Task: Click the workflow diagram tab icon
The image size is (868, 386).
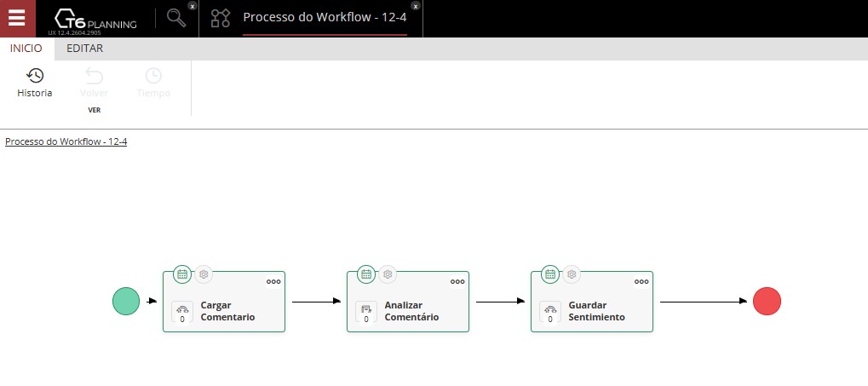Action: point(221,18)
